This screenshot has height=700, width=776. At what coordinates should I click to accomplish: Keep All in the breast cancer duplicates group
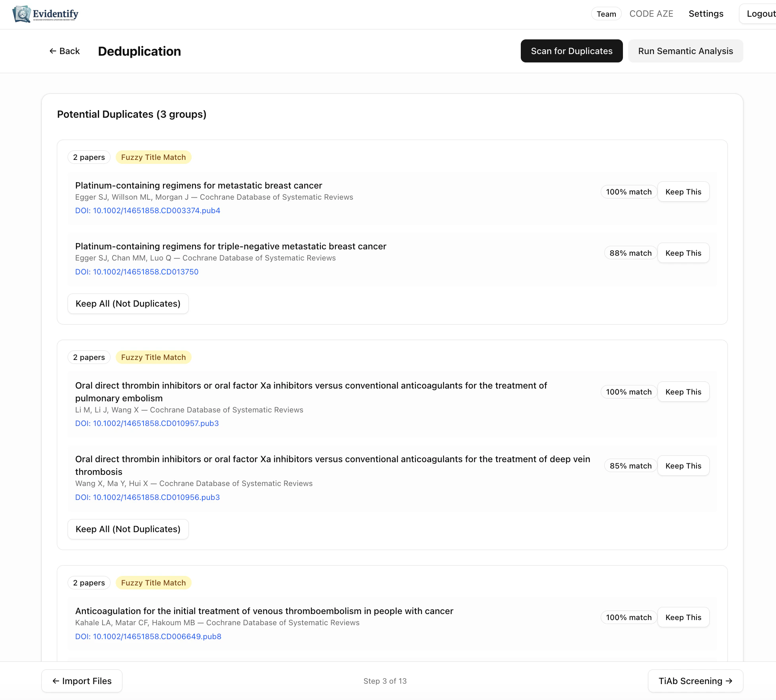[128, 303]
